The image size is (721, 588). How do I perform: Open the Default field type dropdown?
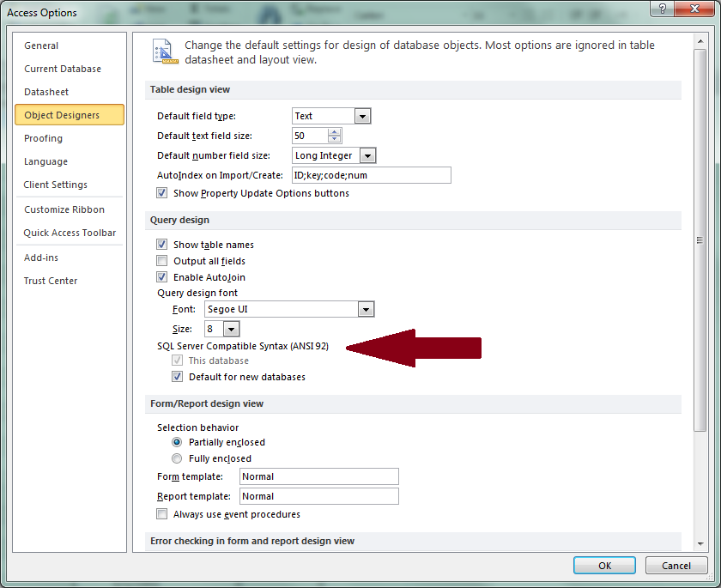[x=362, y=115]
